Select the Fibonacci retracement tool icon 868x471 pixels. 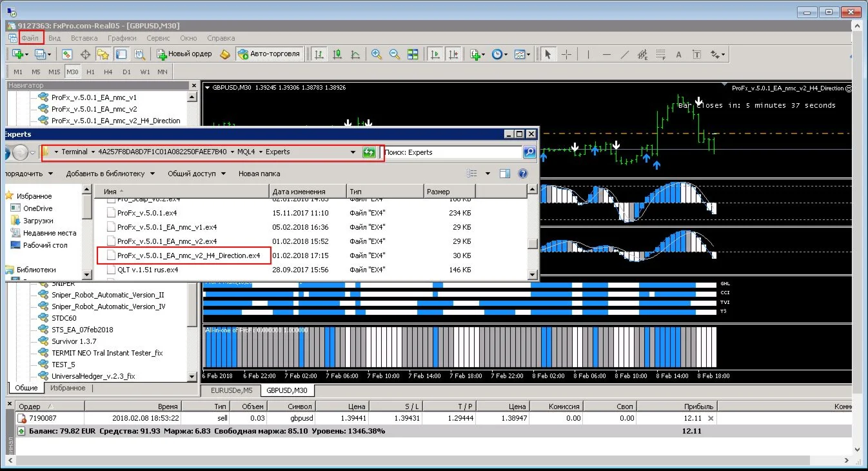[x=660, y=54]
